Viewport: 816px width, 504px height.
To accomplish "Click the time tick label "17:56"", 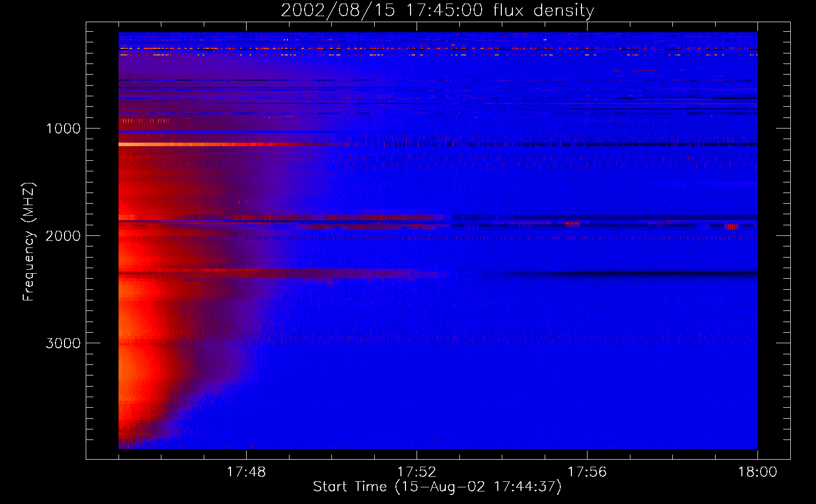I will pos(587,472).
